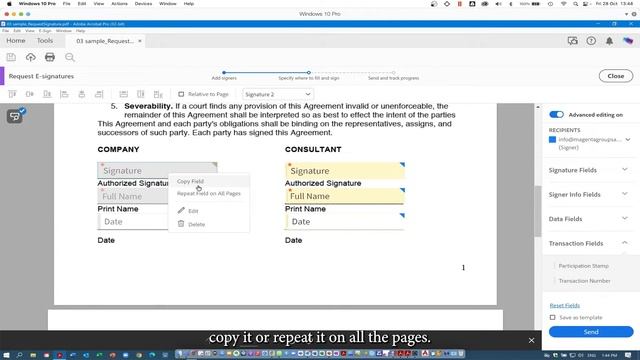
Task: Click the Specify where to fill and sign step
Action: (309, 73)
